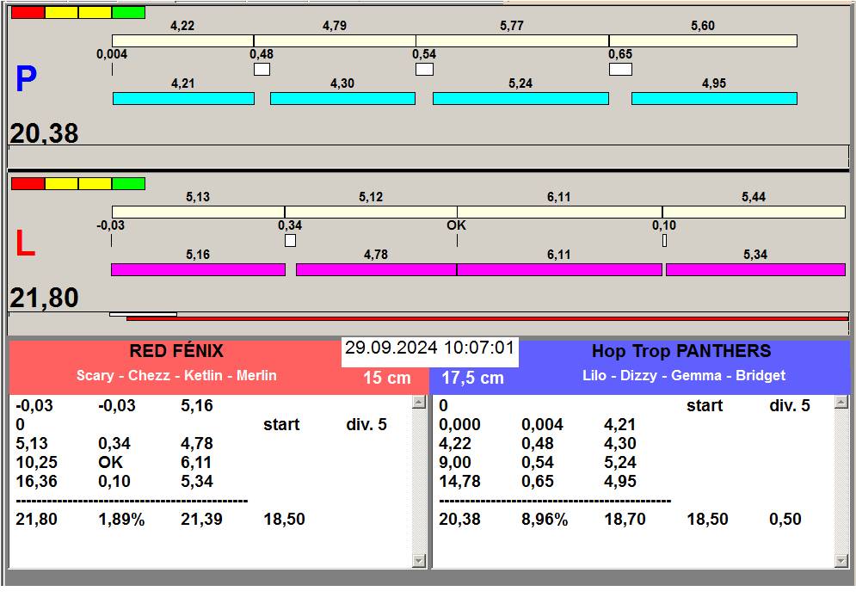Click the small white box under 0,65

point(620,70)
